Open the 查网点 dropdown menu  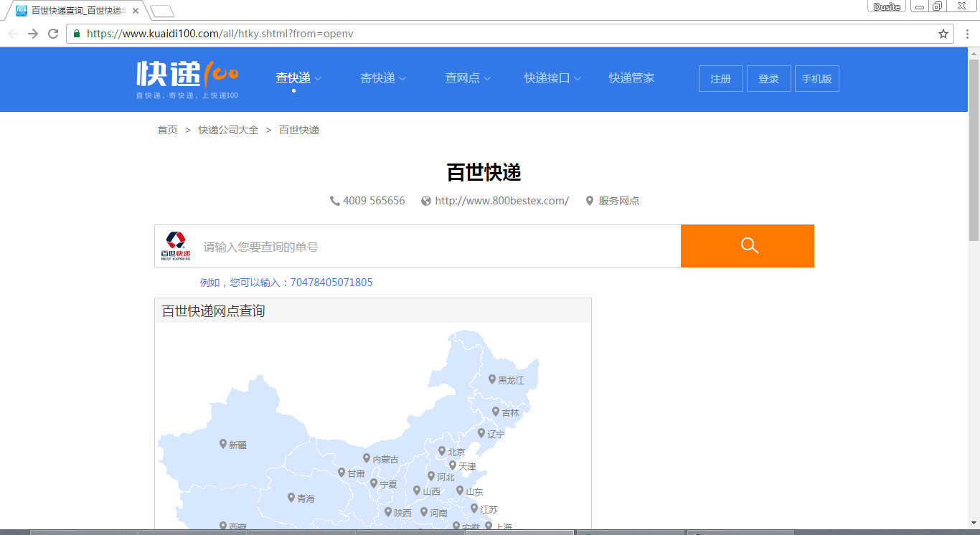pos(468,78)
